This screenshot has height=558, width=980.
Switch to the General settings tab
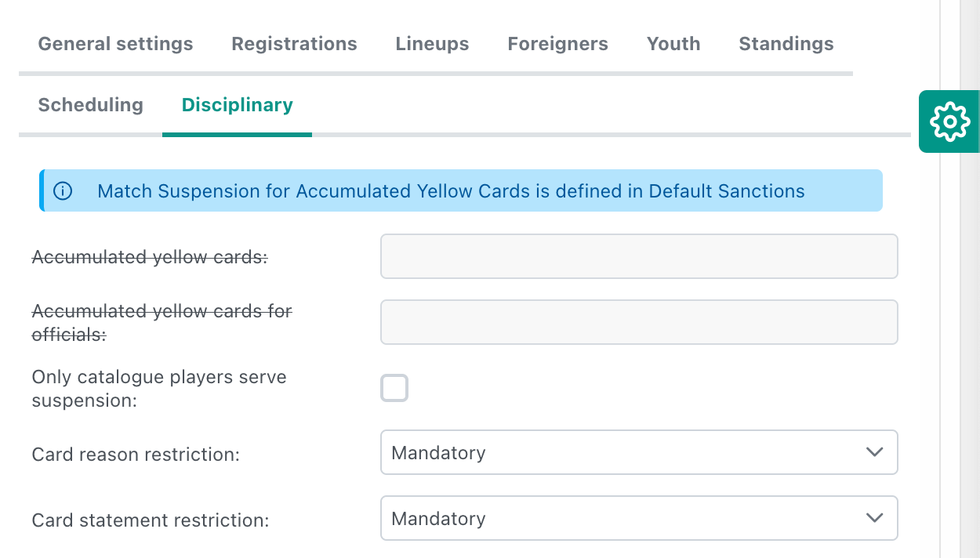[115, 44]
